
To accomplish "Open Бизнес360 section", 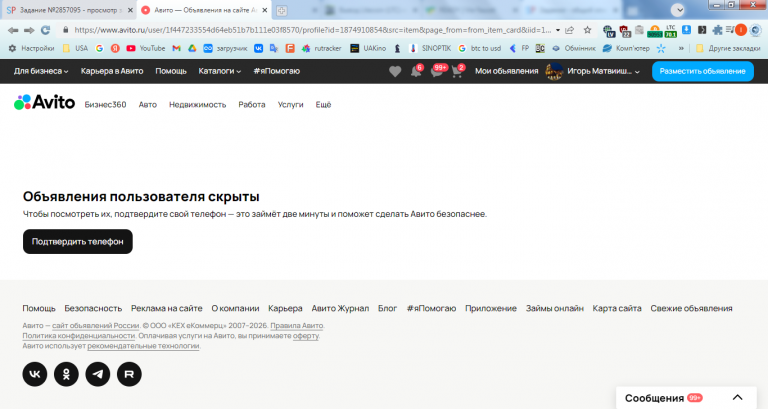I will click(x=105, y=105).
